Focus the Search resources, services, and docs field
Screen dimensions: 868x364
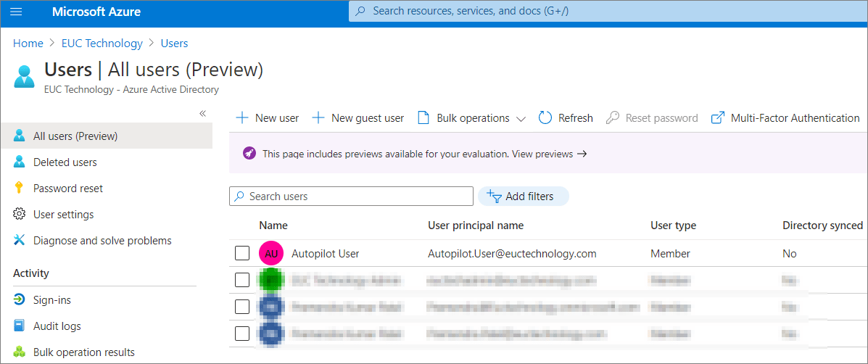(608, 11)
